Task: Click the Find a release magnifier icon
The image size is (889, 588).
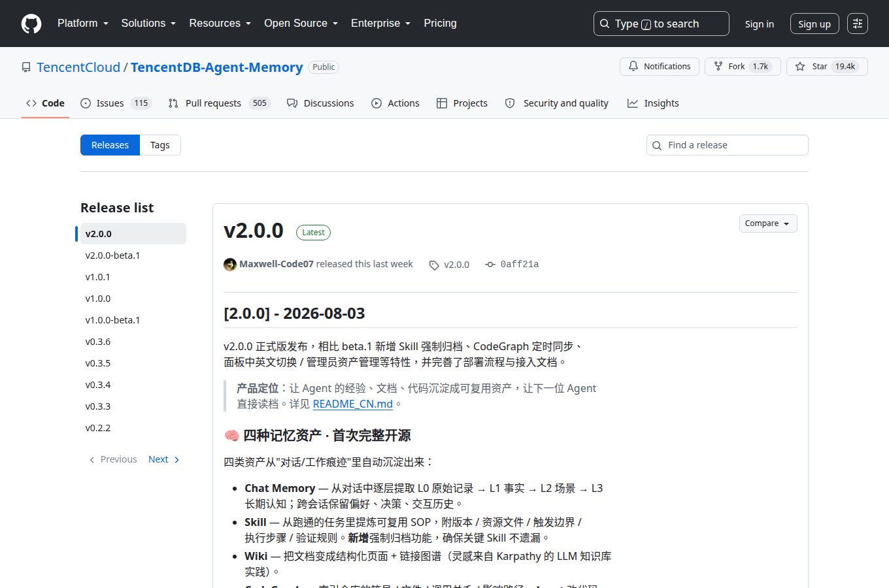Action: [x=657, y=145]
